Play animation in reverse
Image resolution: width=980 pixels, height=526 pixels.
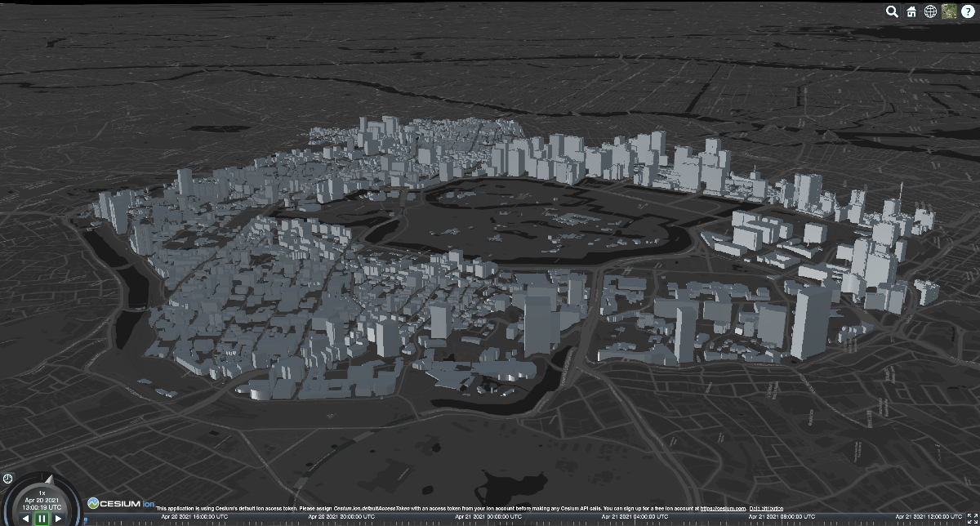pos(25,519)
